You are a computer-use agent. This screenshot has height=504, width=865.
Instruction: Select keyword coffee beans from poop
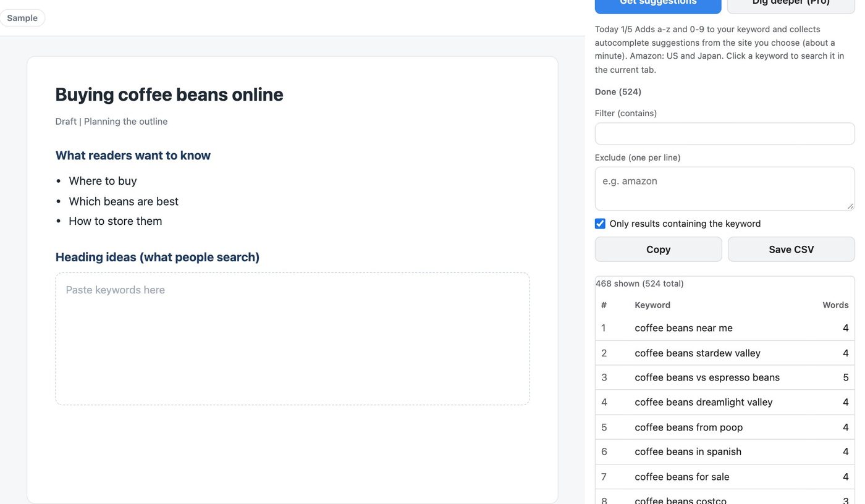pos(689,427)
